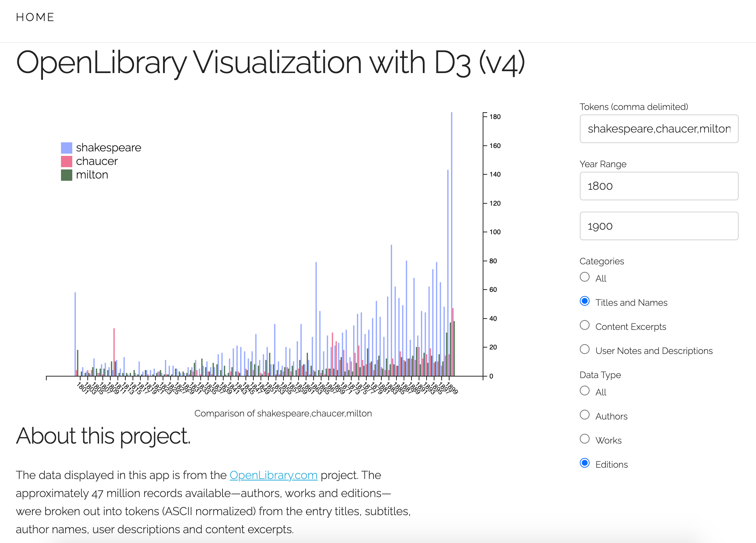Switch data type to 'Works'
This screenshot has height=543, width=756.
pyautogui.click(x=586, y=440)
